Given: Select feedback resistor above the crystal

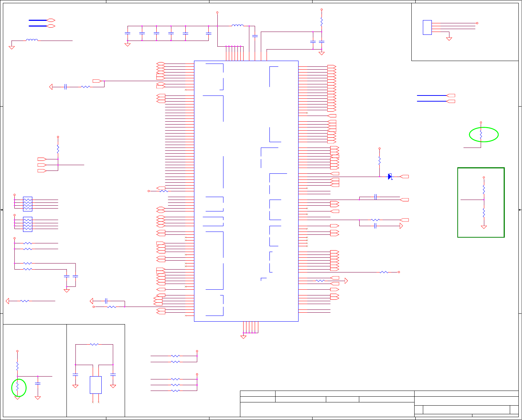Looking at the screenshot, I should pos(94,345).
